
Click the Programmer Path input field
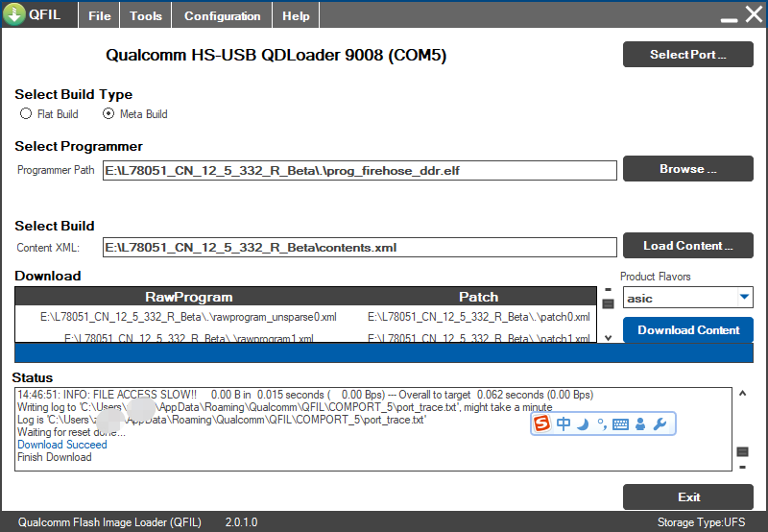tap(359, 171)
